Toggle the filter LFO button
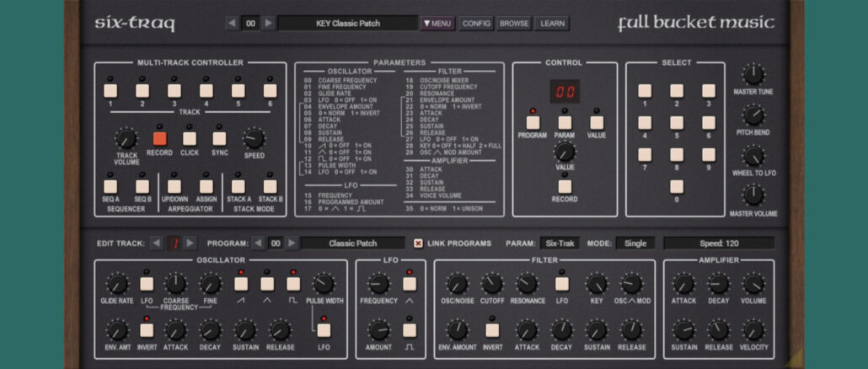 point(562,284)
